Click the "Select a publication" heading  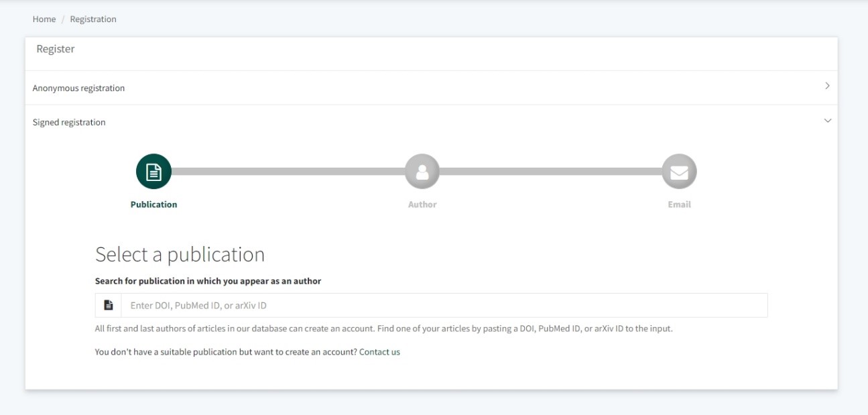180,255
